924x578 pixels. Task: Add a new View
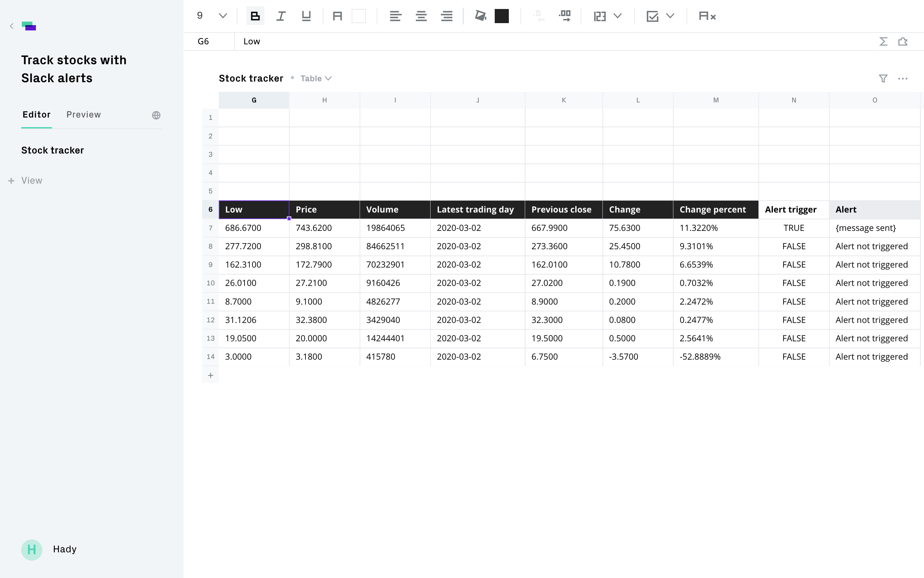click(26, 180)
